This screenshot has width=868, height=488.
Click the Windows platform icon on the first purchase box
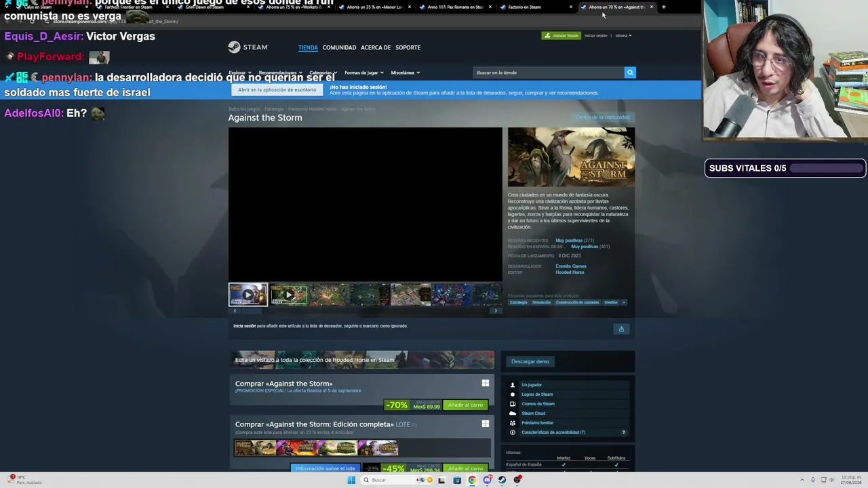pos(486,383)
